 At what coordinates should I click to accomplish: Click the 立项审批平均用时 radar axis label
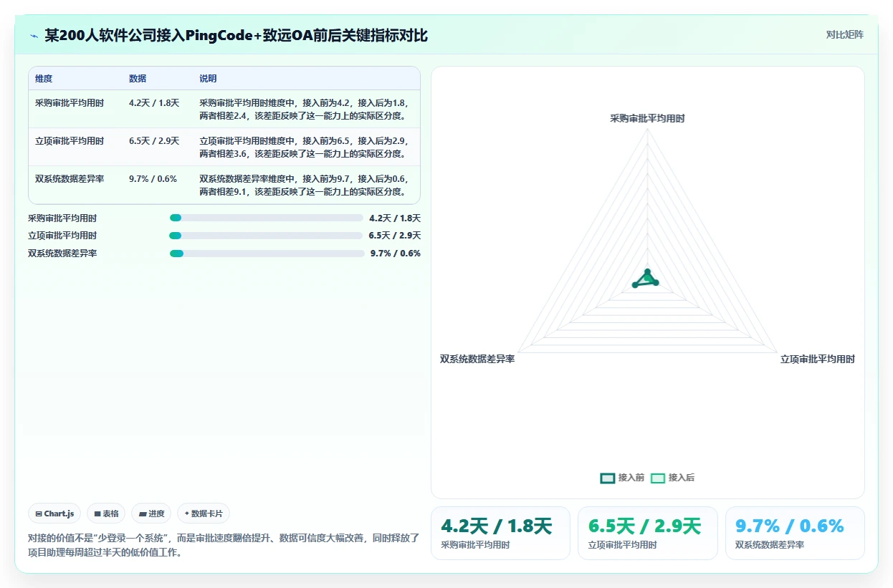(x=818, y=359)
